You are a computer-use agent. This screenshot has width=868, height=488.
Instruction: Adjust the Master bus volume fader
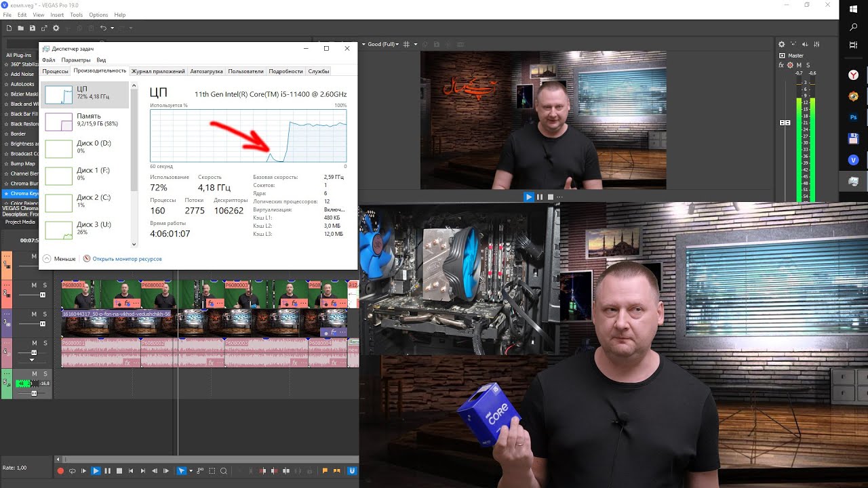click(x=785, y=123)
